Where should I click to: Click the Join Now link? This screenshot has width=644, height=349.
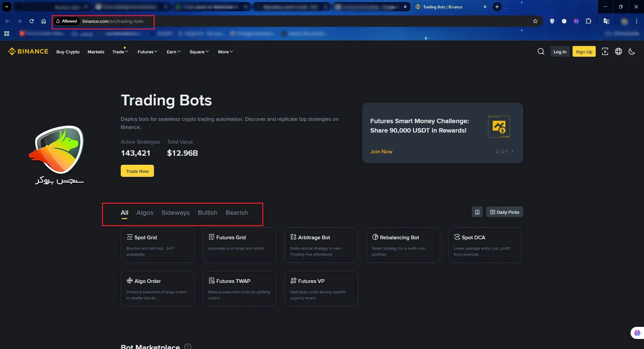(381, 152)
